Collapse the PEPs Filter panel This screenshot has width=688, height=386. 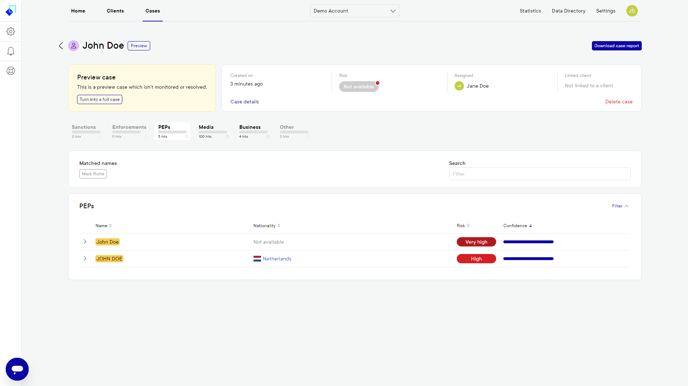(620, 206)
